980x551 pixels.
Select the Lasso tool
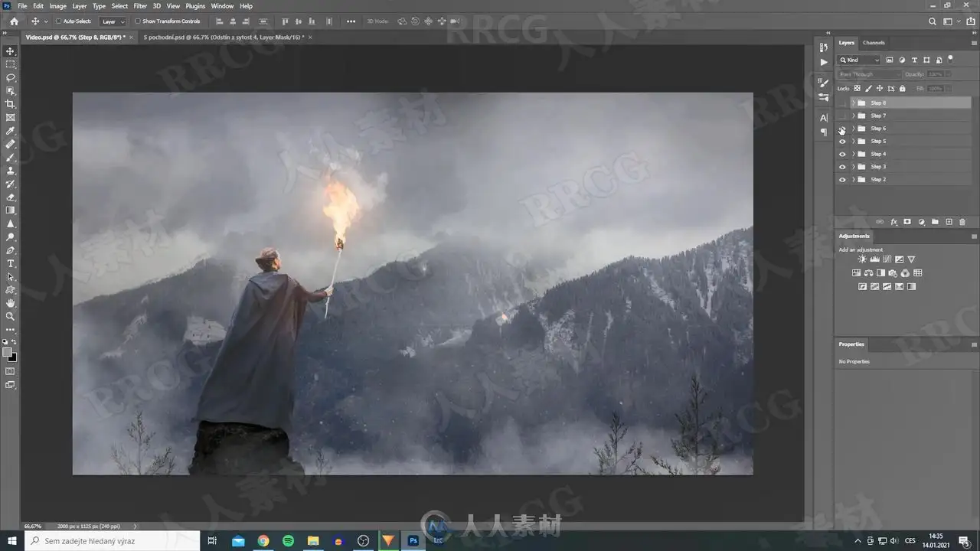click(x=11, y=77)
